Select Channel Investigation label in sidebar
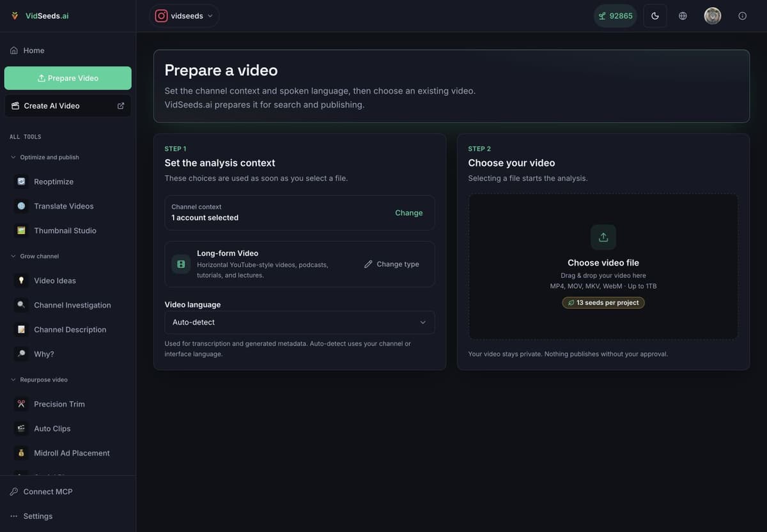Screen dimensions: 767x532 72,305
